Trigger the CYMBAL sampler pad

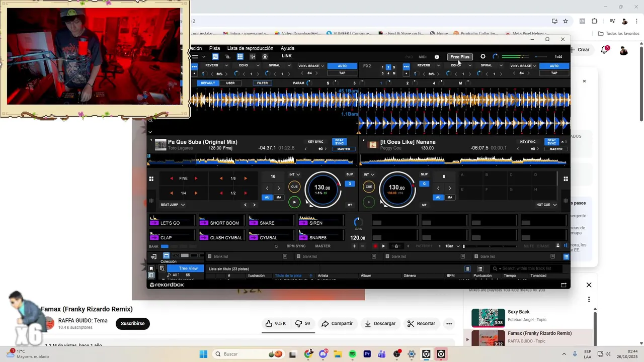[x=271, y=236]
